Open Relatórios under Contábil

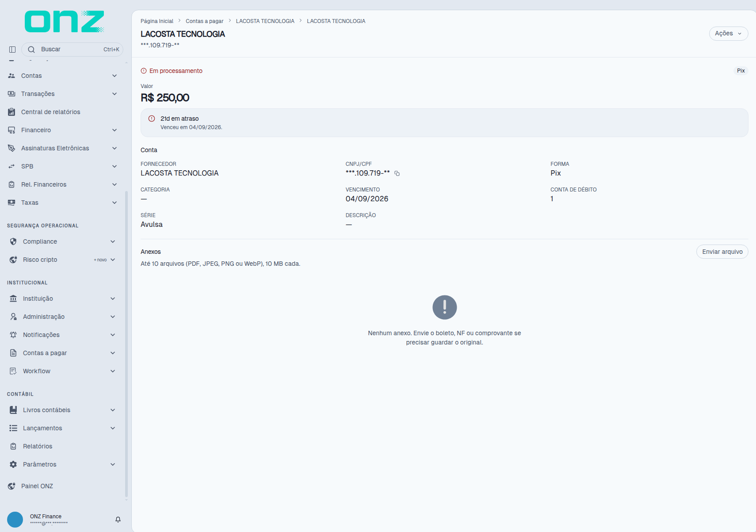pos(62,446)
